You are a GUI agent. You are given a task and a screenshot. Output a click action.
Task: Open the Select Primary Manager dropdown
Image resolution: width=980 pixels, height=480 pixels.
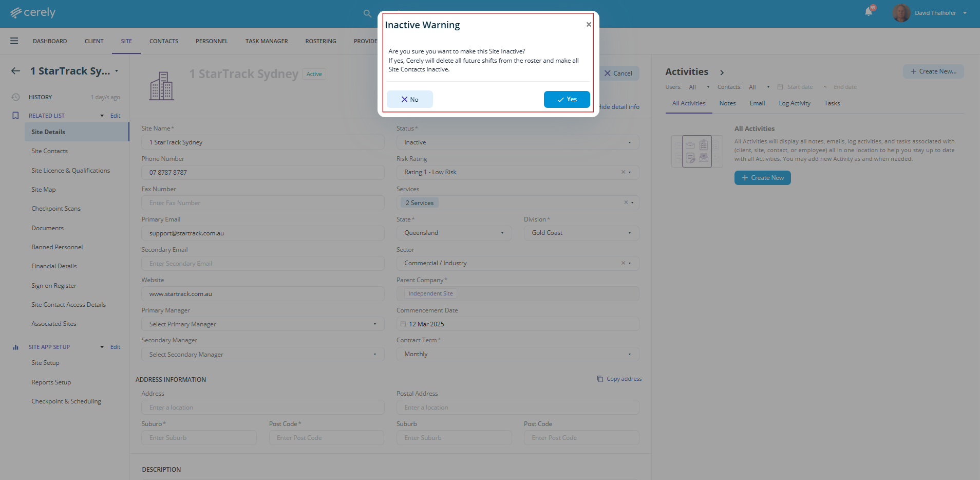pyautogui.click(x=263, y=324)
